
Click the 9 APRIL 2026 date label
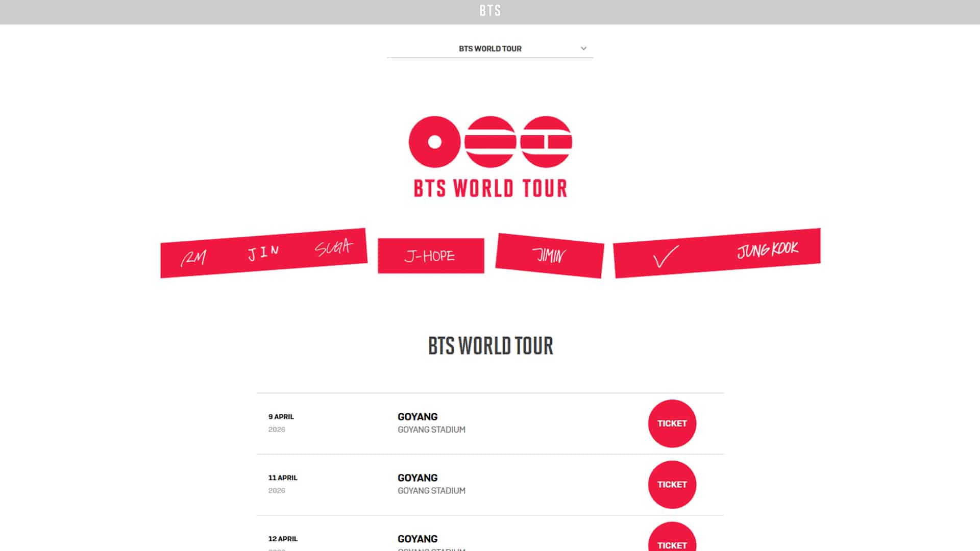[281, 422]
